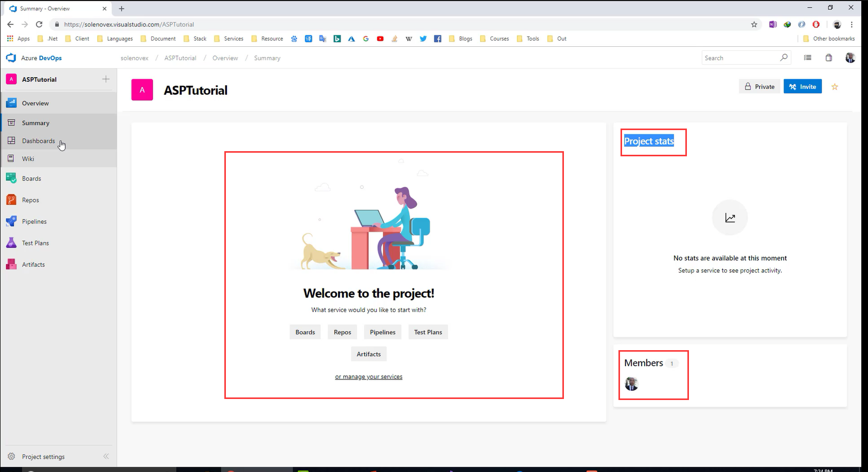Start with the Test Plans service button
The width and height of the screenshot is (868, 472).
click(428, 332)
